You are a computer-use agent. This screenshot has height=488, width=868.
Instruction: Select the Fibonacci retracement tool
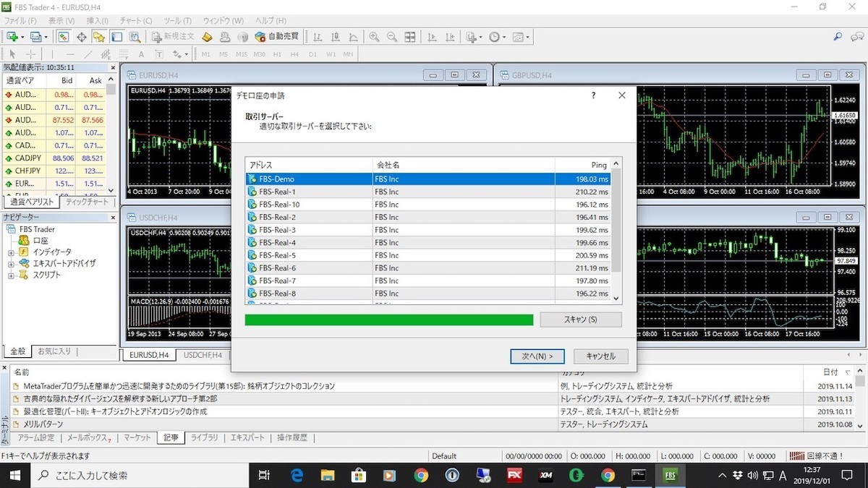(124, 54)
